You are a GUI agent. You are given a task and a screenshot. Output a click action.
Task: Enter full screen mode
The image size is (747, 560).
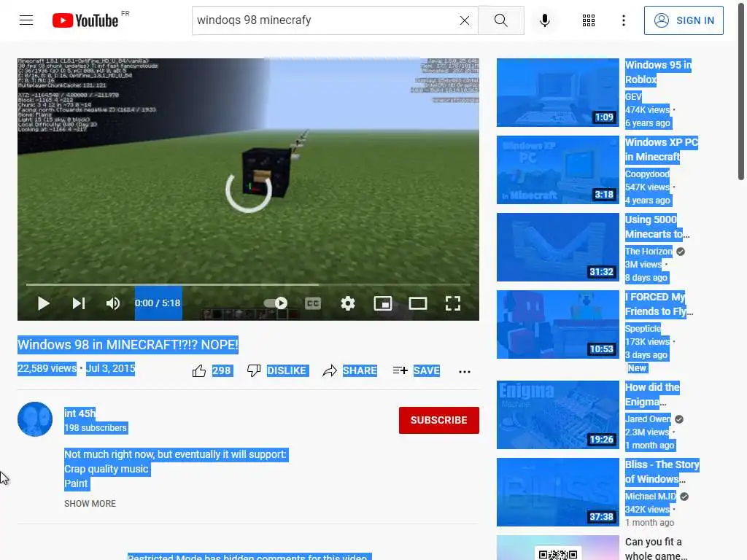coord(453,303)
